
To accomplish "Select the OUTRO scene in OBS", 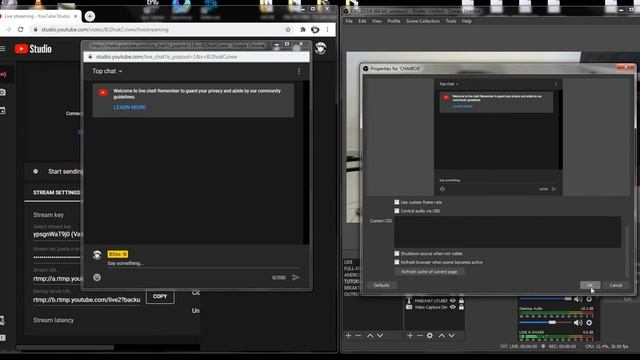I will tap(351, 294).
